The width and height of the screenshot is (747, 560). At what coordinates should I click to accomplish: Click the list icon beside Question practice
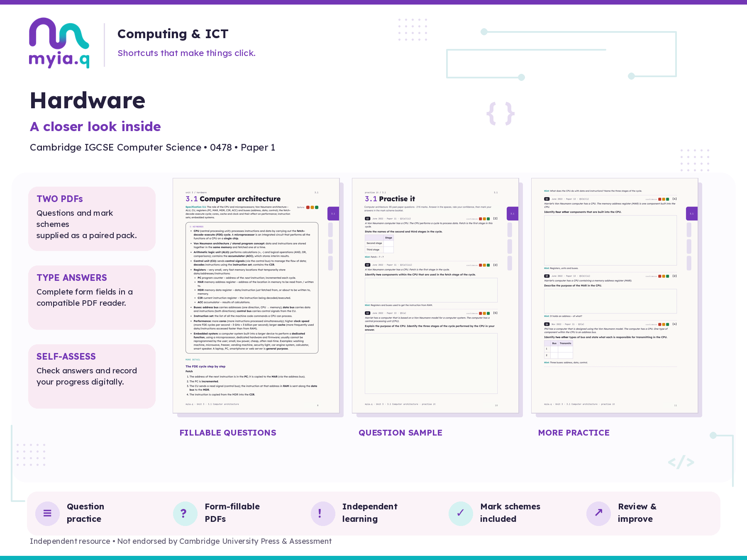tap(47, 513)
